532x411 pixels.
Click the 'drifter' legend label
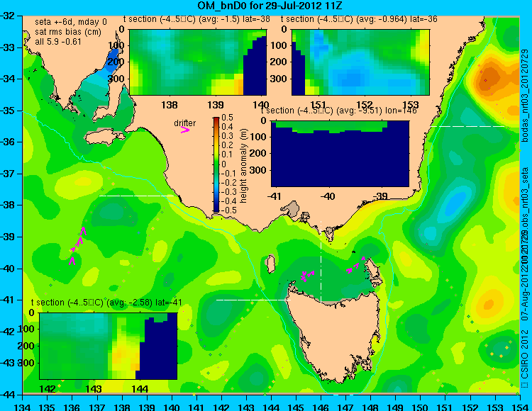click(185, 123)
